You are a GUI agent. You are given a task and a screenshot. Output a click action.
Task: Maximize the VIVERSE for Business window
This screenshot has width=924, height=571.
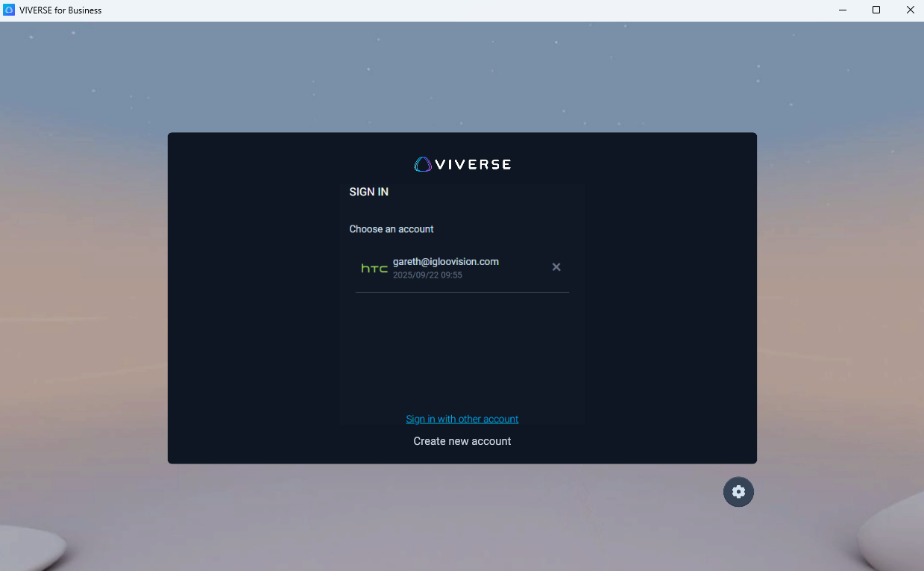(876, 10)
